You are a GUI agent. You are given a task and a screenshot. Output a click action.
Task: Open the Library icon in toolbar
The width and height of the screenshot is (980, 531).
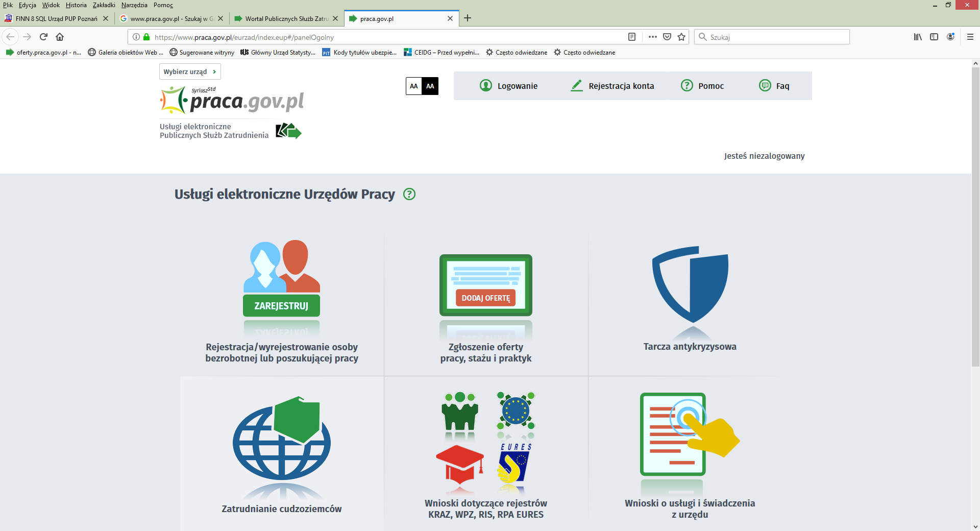point(918,37)
